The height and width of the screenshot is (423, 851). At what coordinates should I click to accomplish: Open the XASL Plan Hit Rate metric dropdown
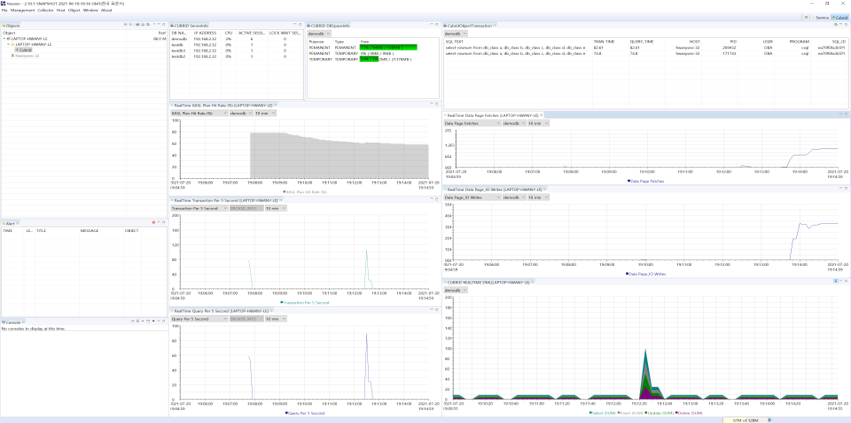point(199,113)
